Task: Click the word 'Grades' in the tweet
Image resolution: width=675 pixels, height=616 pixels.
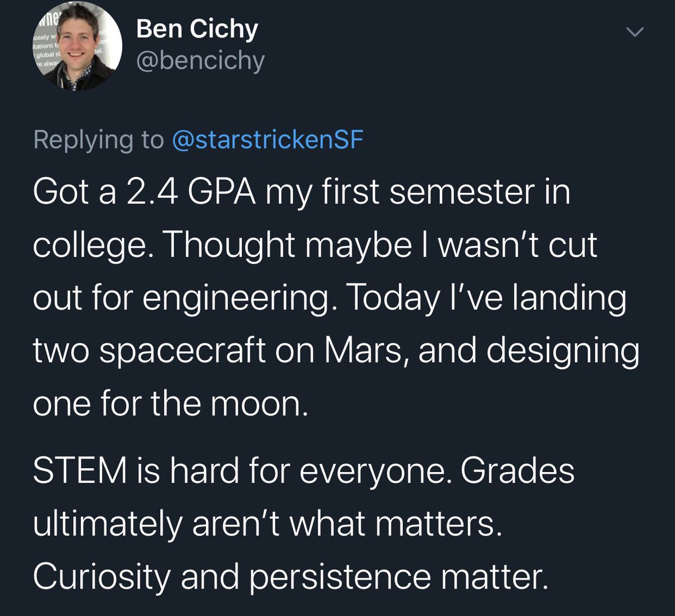Action: [517, 470]
